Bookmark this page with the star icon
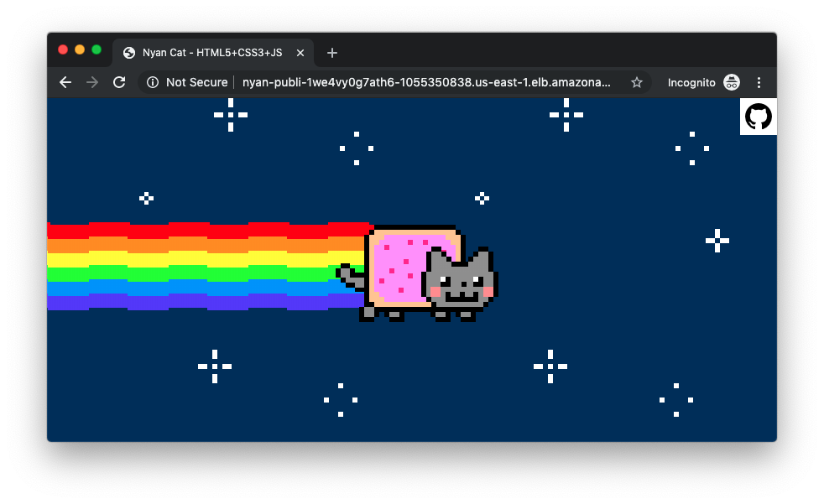The height and width of the screenshot is (504, 824). pyautogui.click(x=636, y=82)
